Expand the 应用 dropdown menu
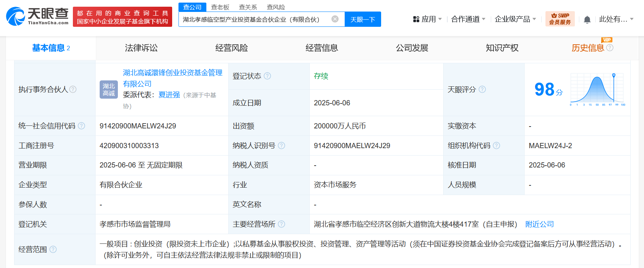This screenshot has width=644, height=268. click(x=428, y=19)
